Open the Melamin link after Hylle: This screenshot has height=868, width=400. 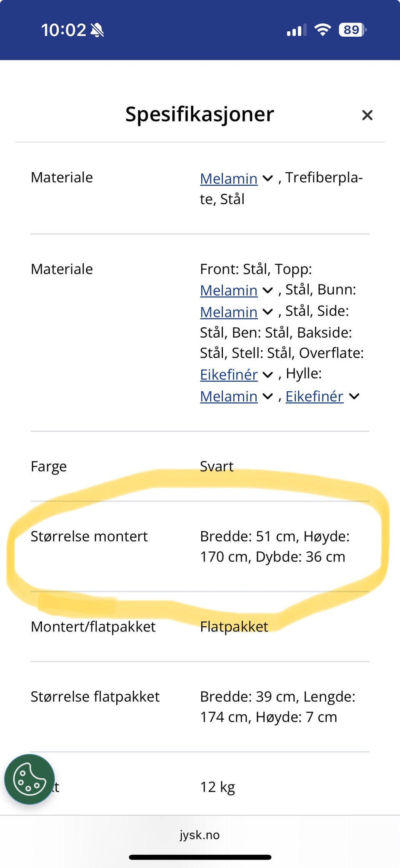pos(229,396)
